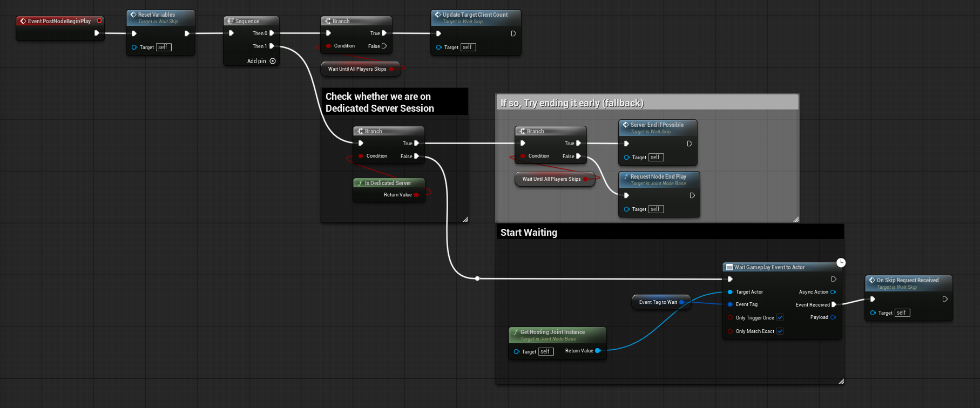This screenshot has height=408, width=980.
Task: Click the red delegate pin on Event PostNodeBeginPlay
Action: click(x=99, y=21)
